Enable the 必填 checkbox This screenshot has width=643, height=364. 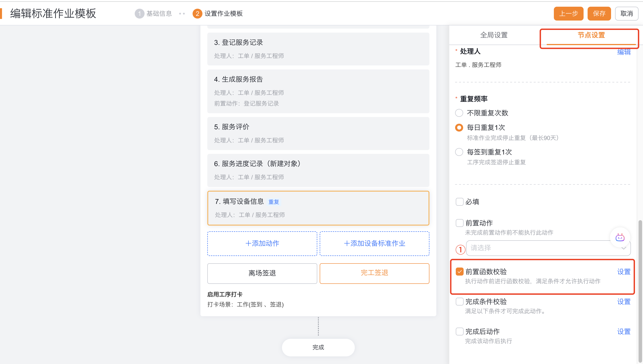point(459,201)
